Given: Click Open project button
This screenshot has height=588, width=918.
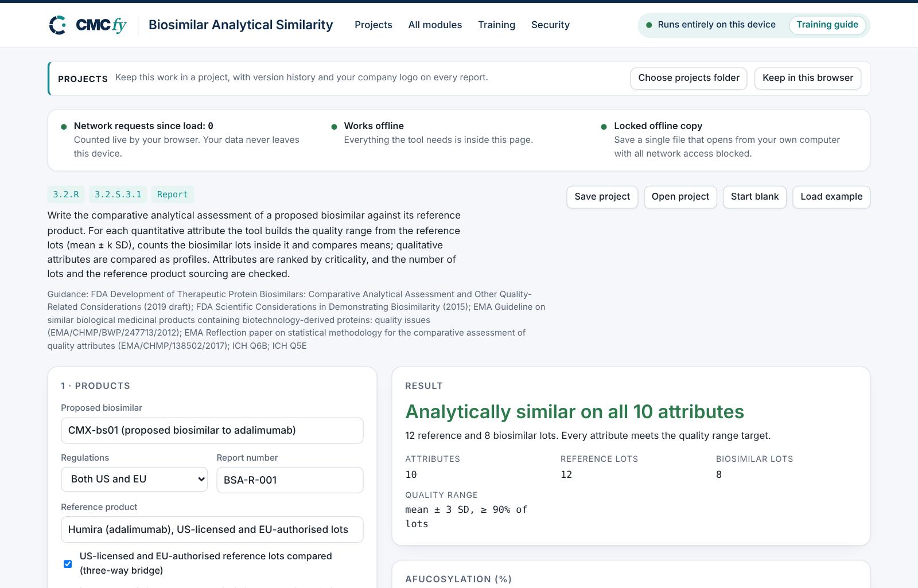Looking at the screenshot, I should 680,197.
